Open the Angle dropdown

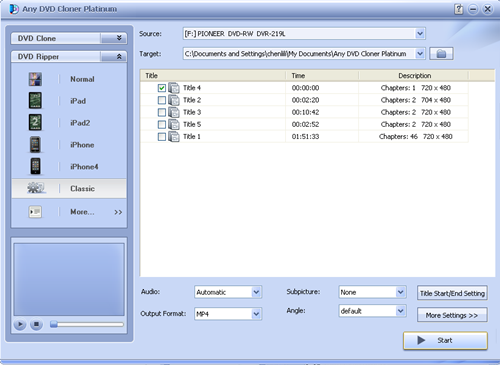(400, 311)
